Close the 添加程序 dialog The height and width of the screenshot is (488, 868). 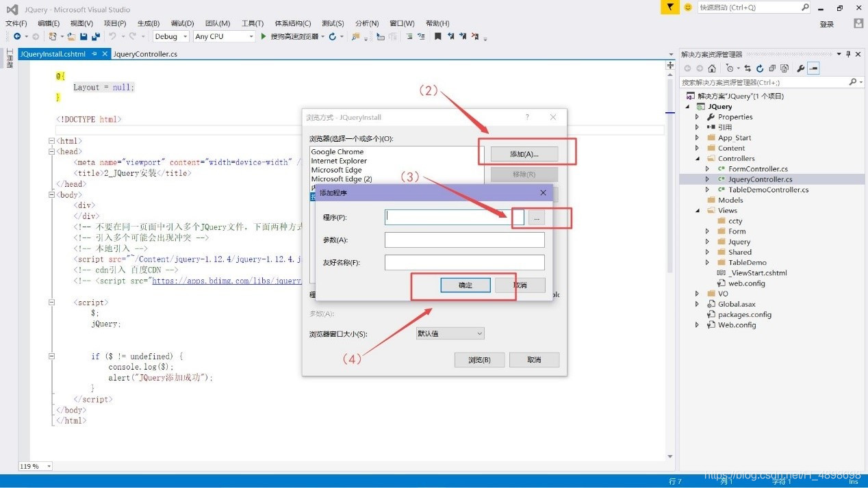tap(544, 193)
